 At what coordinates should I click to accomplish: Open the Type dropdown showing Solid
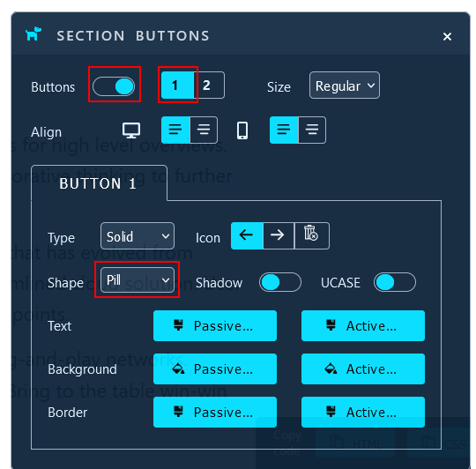click(138, 236)
